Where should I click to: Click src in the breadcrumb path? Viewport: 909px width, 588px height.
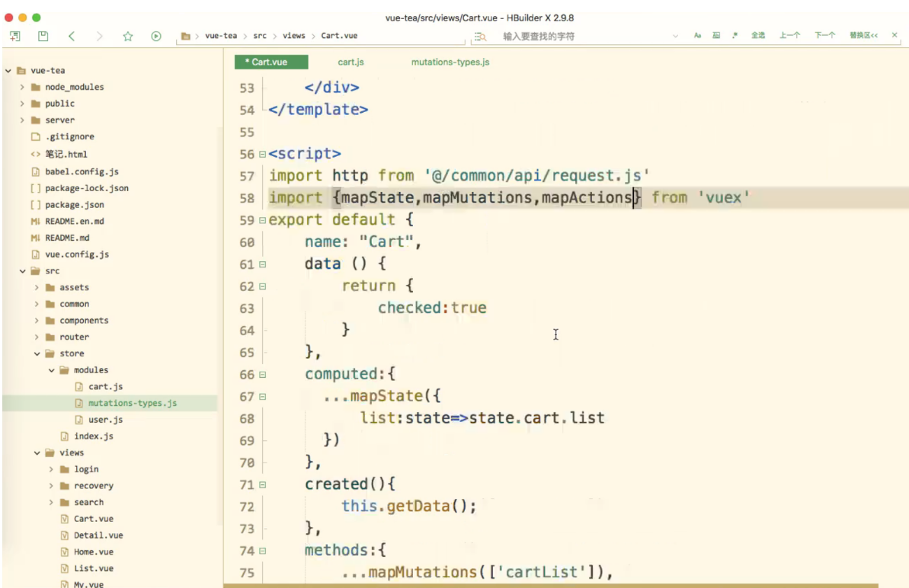pyautogui.click(x=260, y=36)
